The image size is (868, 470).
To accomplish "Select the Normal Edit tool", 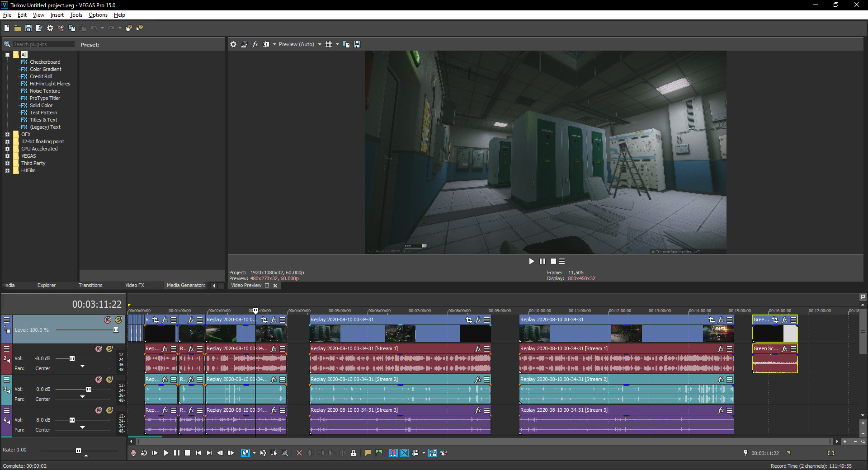I will (245, 453).
